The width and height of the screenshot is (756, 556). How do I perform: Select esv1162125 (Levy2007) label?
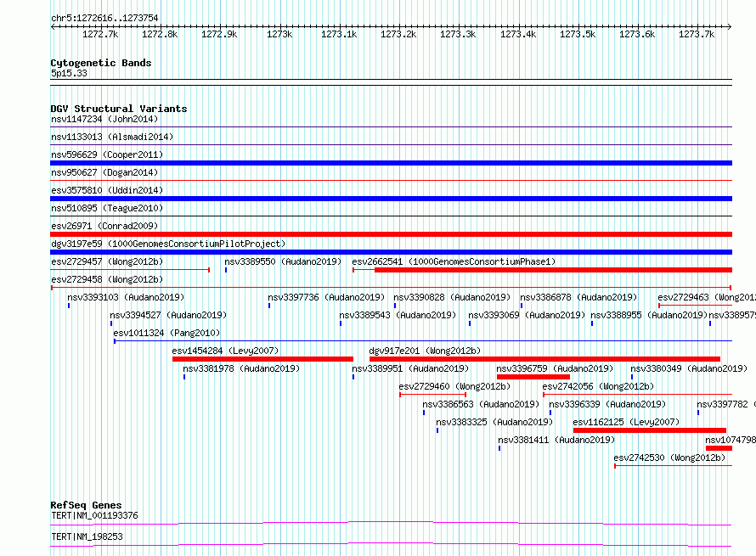pyautogui.click(x=626, y=422)
